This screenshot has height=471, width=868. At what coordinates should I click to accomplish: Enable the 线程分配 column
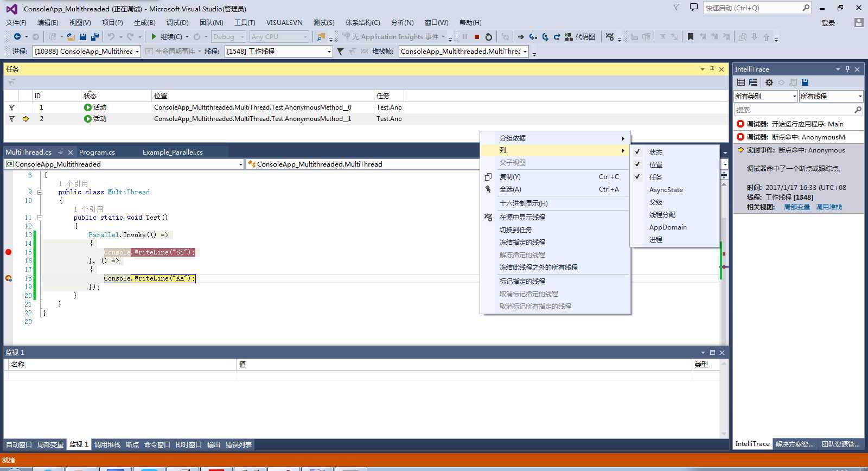[674, 215]
